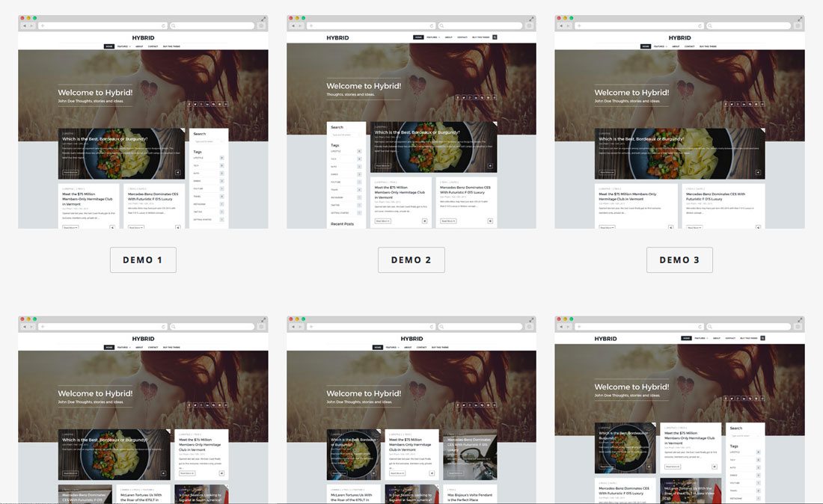Click 'Meet the $75 Million' post title in Demo 2
The height and width of the screenshot is (504, 823).
coord(400,192)
